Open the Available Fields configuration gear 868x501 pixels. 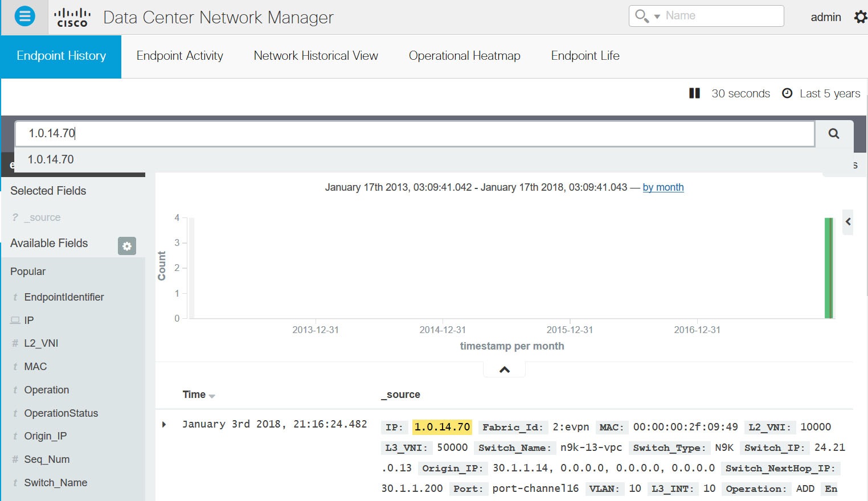click(x=126, y=246)
